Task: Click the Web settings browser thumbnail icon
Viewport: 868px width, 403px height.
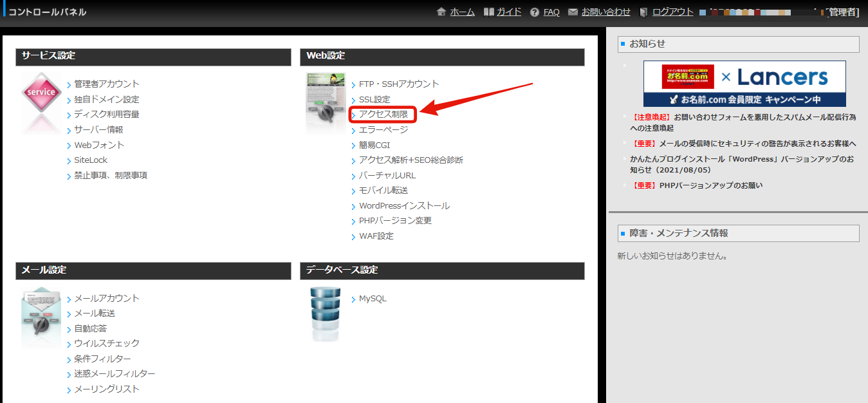Action: [325, 103]
